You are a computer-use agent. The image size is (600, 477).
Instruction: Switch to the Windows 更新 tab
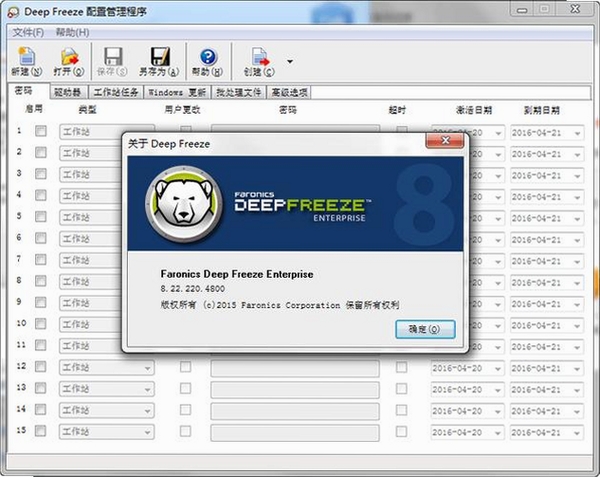pos(177,92)
